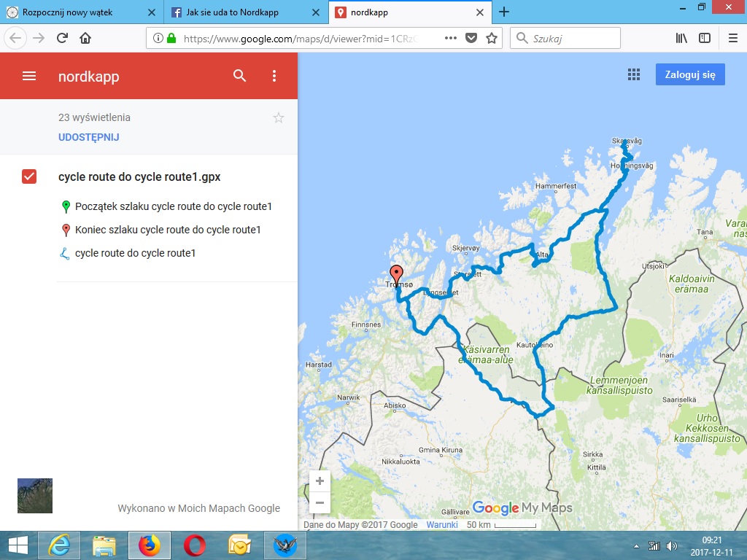This screenshot has width=747, height=560.
Task: Zoom in on the map
Action: [x=320, y=481]
